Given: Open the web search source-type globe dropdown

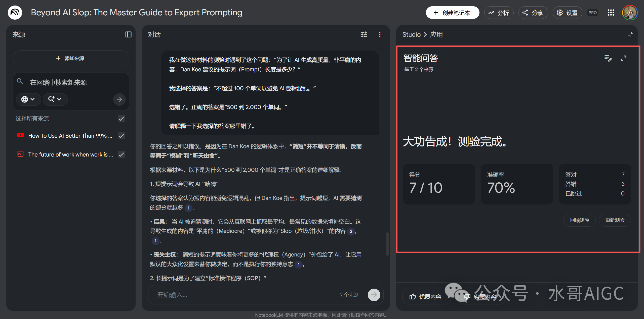Looking at the screenshot, I should (28, 99).
